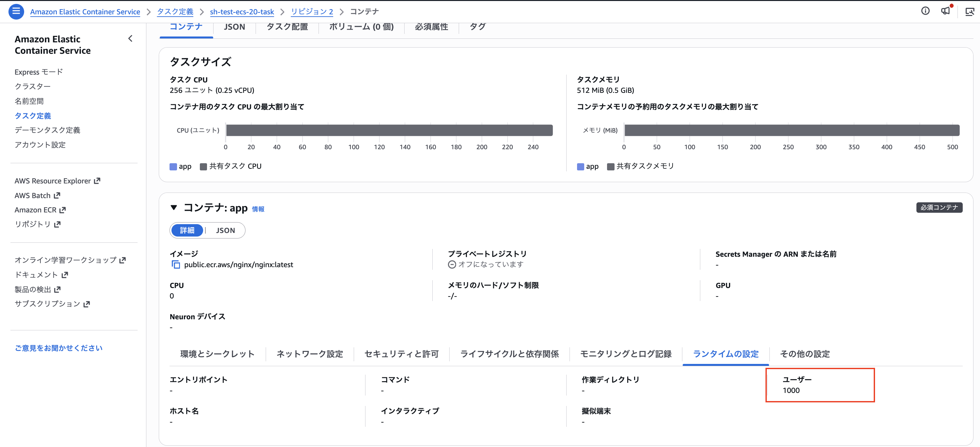Open AWS Resource Explorer external link
980x447 pixels.
57,181
